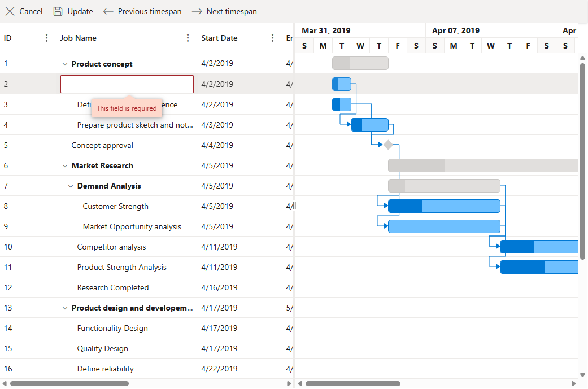Viewport: 588px width, 389px height.
Task: Collapse the Market Research task group
Action: tap(65, 166)
